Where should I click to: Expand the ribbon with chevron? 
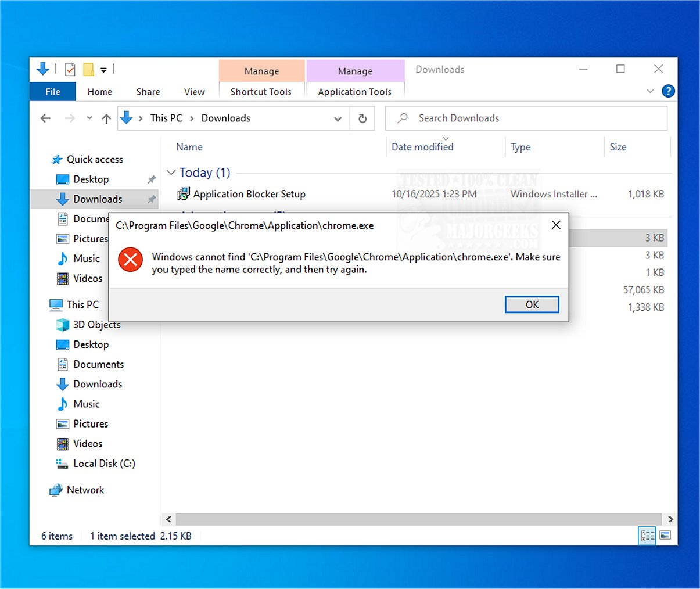point(650,91)
